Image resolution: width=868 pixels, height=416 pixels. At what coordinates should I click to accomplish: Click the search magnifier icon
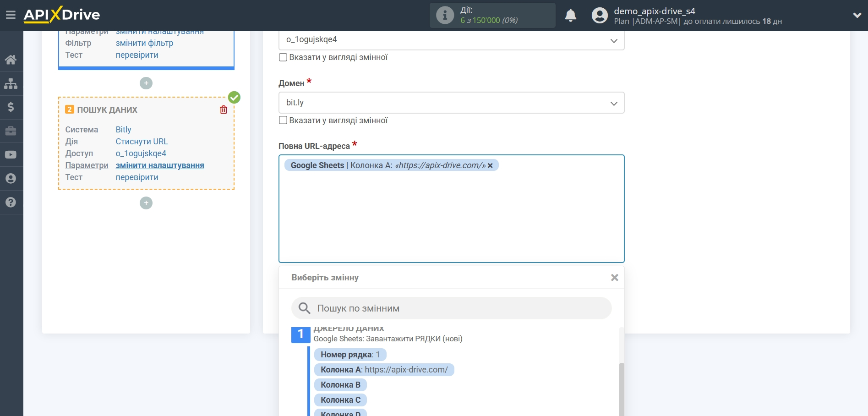tap(305, 308)
